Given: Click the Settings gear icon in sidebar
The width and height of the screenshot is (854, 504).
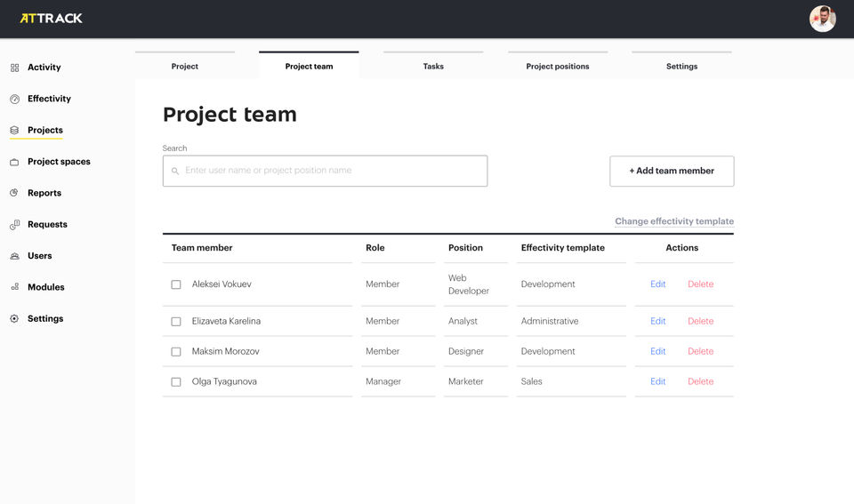Looking at the screenshot, I should (15, 318).
